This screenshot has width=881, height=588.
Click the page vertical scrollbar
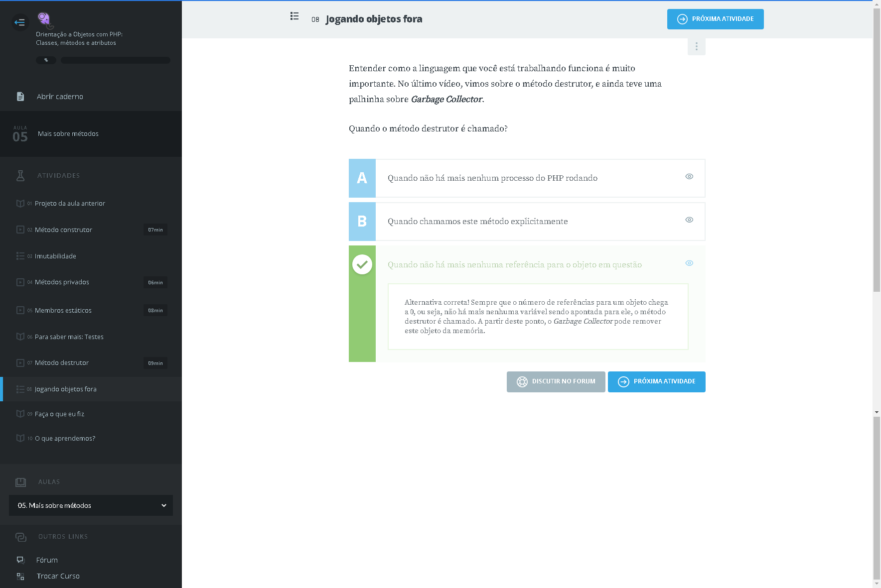877,149
